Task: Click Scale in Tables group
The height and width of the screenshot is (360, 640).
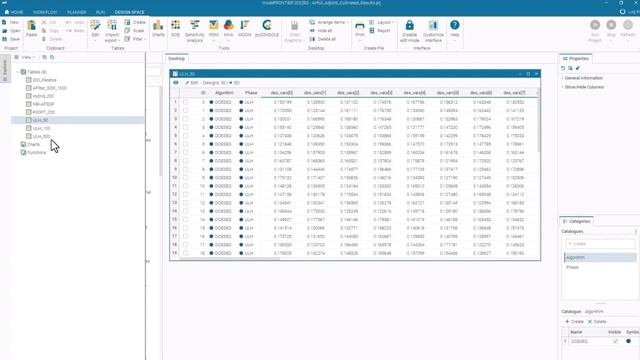Action: coord(134,31)
